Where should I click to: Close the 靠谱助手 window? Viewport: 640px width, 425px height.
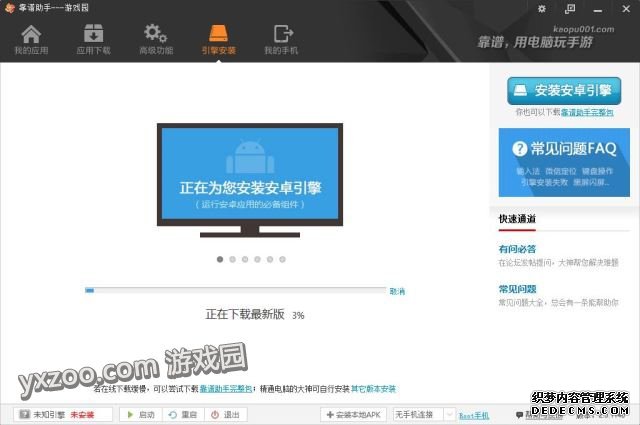click(x=626, y=9)
